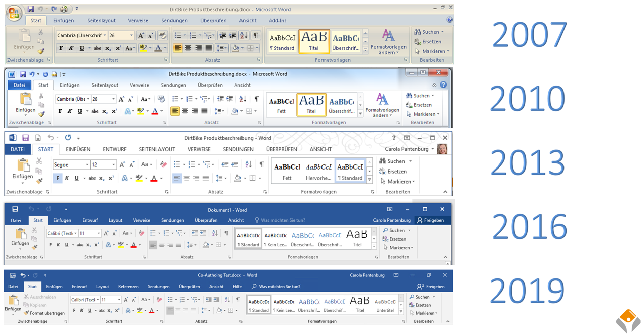Click the Was möchten Sie tun search in Word 2016
This screenshot has width=644, height=335.
click(x=280, y=220)
